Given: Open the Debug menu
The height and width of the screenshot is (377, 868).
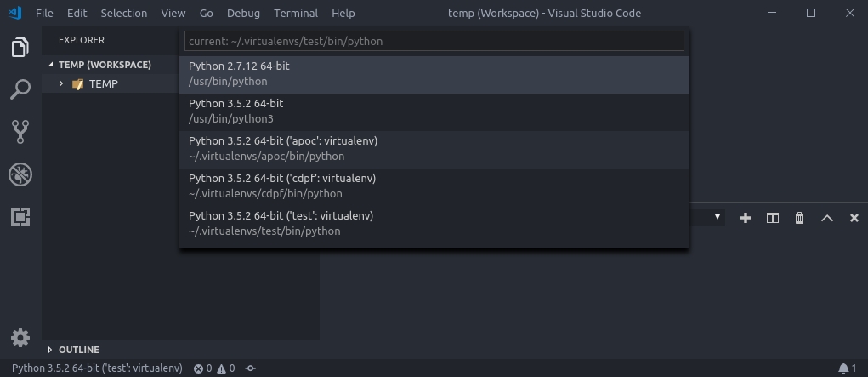Looking at the screenshot, I should coord(243,13).
